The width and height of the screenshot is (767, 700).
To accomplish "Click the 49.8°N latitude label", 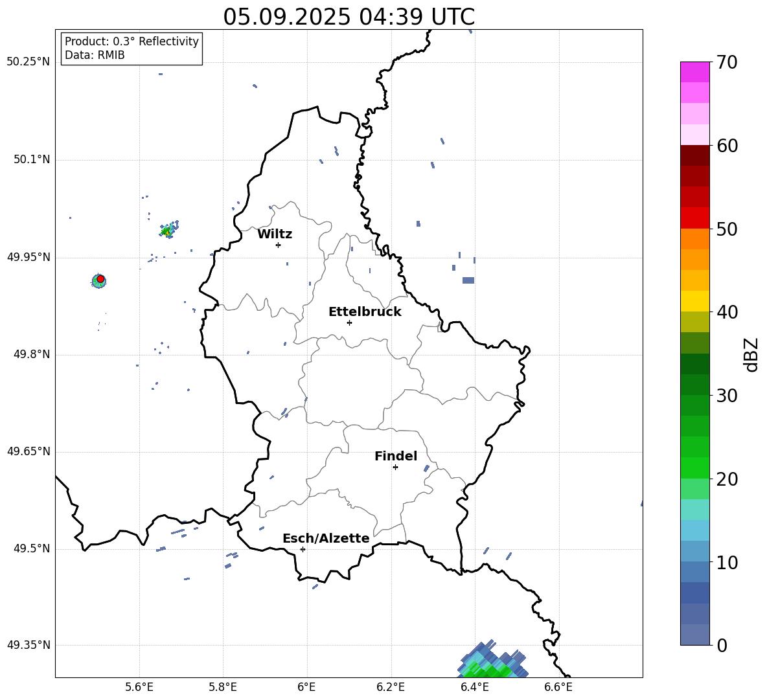I will coord(32,354).
